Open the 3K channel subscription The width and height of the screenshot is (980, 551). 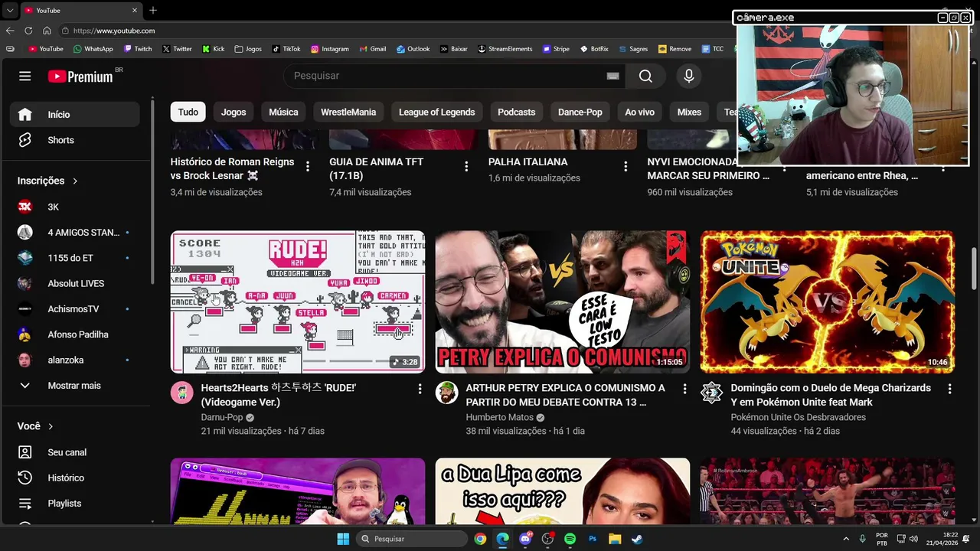click(x=75, y=207)
